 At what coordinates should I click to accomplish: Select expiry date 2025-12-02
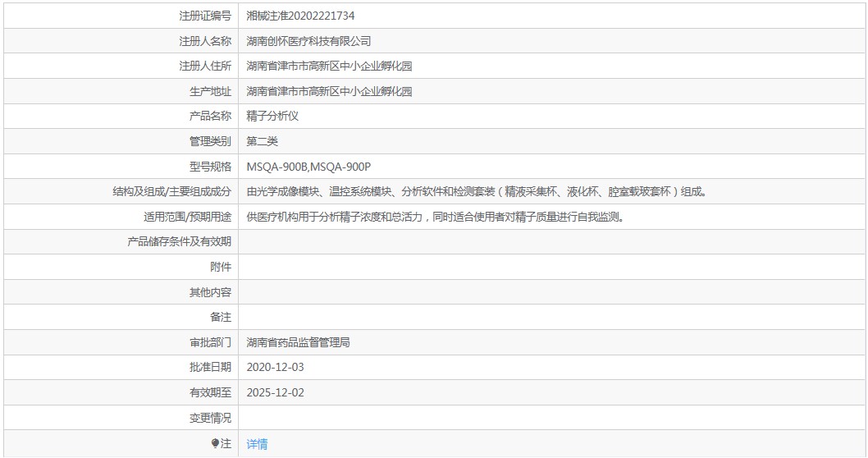(275, 392)
